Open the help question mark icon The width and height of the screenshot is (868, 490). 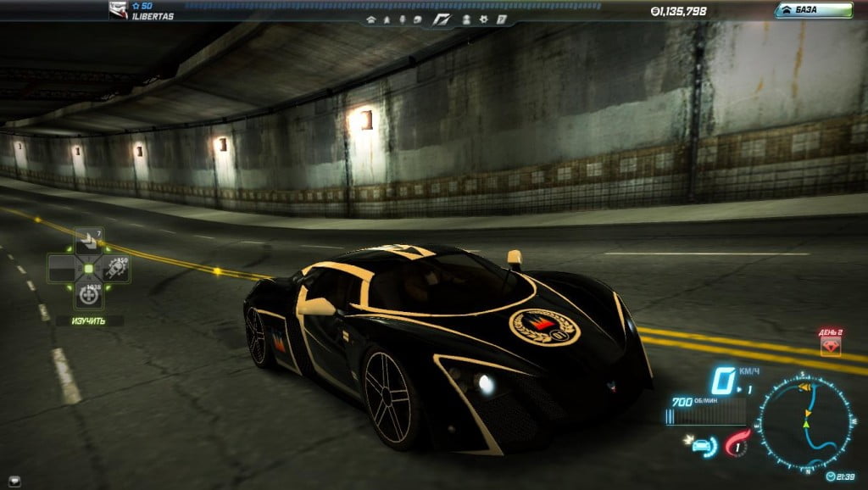pyautogui.click(x=502, y=20)
